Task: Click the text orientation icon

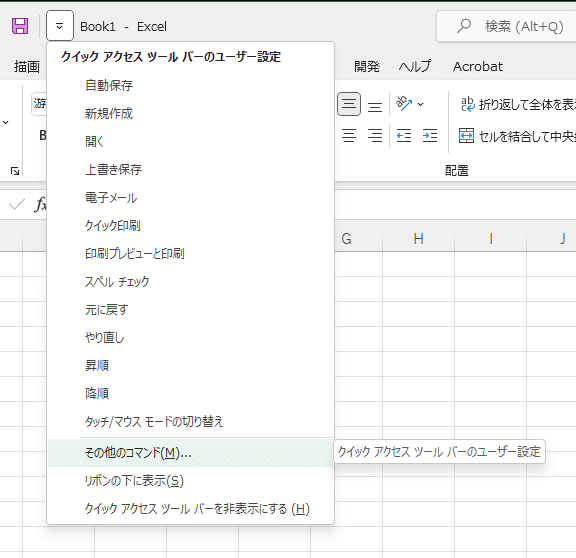Action: (x=403, y=104)
